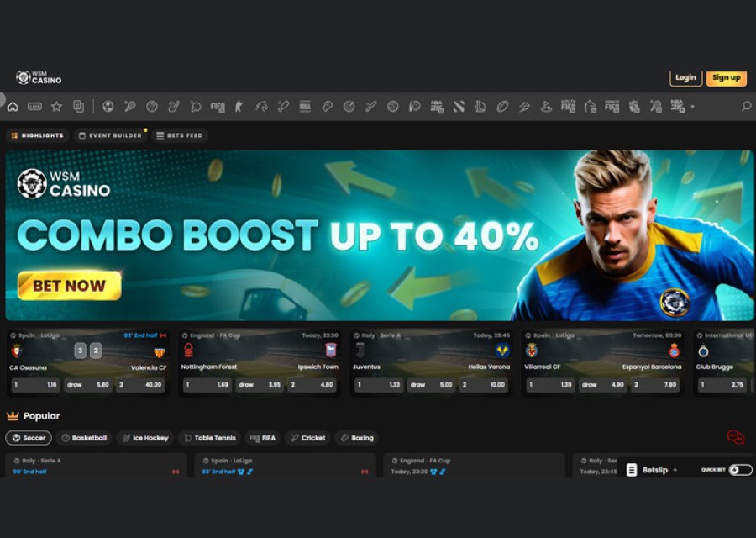
Task: Select the Horse Racing icon
Action: click(261, 107)
